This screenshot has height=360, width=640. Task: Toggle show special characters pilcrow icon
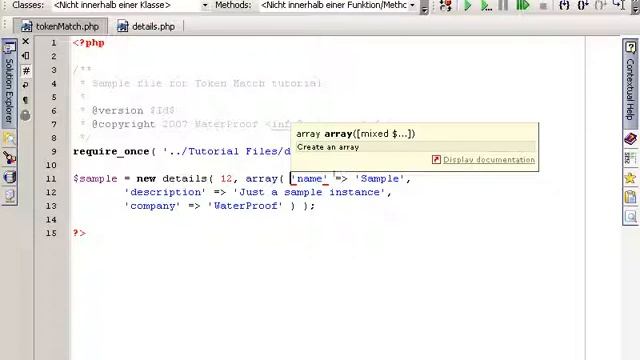25,100
